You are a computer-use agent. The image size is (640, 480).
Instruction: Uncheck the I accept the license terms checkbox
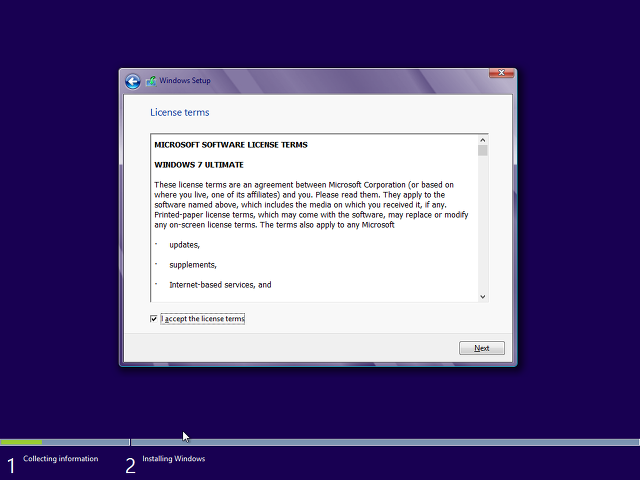pos(153,319)
